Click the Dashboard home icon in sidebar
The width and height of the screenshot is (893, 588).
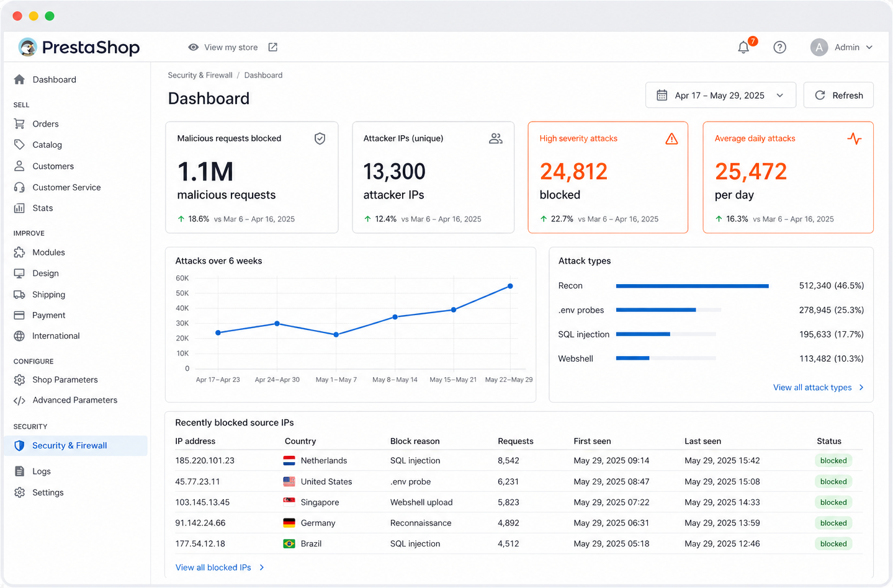19,79
